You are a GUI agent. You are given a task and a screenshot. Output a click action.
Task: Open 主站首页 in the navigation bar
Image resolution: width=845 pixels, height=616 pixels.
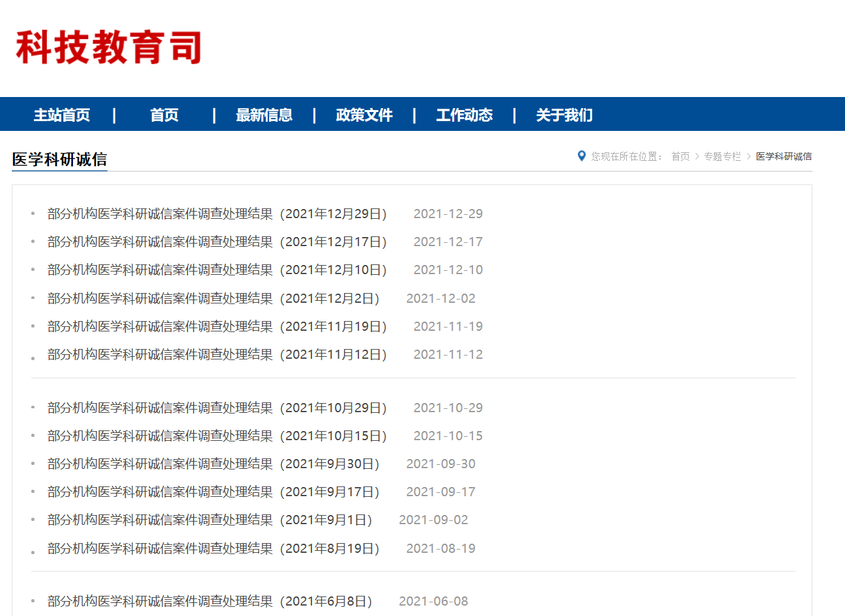62,115
